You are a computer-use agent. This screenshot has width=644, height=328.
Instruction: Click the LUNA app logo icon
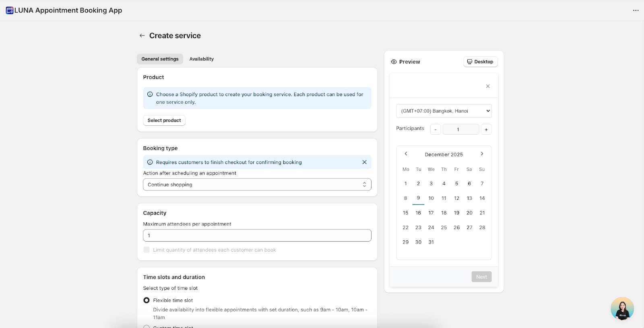tap(10, 10)
